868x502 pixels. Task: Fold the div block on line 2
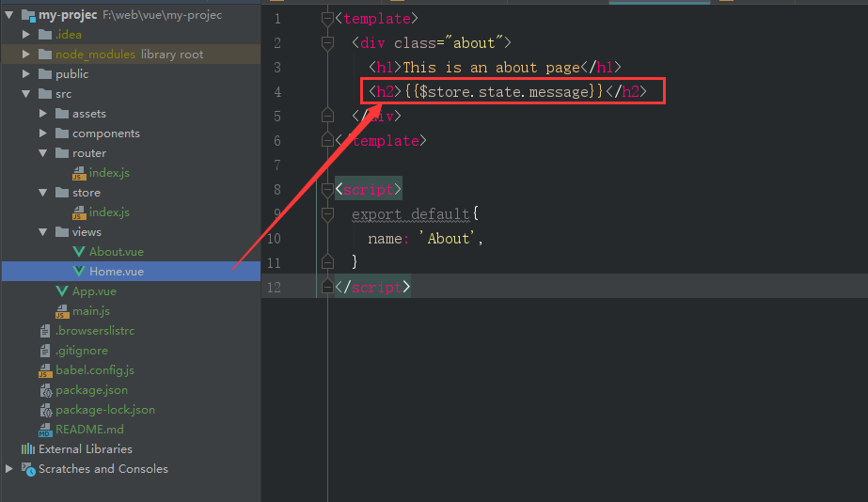327,43
